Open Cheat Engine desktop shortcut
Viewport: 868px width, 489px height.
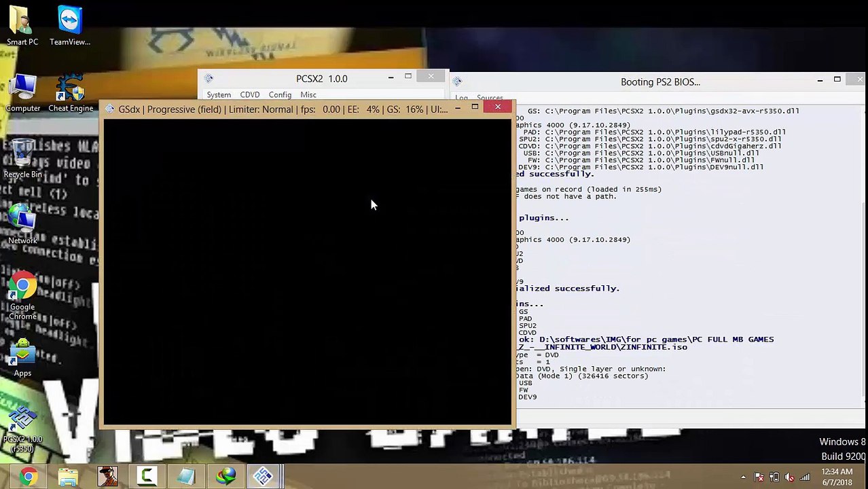click(70, 92)
